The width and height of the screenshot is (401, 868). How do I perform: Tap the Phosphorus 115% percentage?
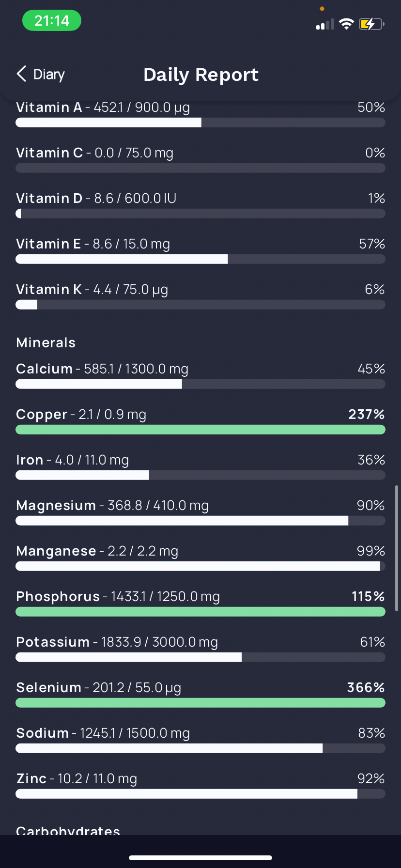tap(368, 596)
